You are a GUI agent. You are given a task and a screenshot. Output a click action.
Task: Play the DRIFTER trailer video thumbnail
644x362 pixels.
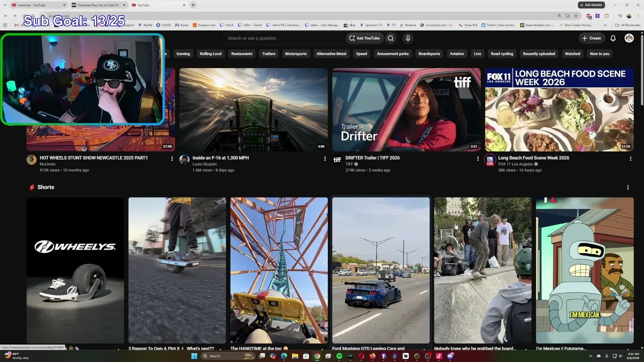coord(407,110)
